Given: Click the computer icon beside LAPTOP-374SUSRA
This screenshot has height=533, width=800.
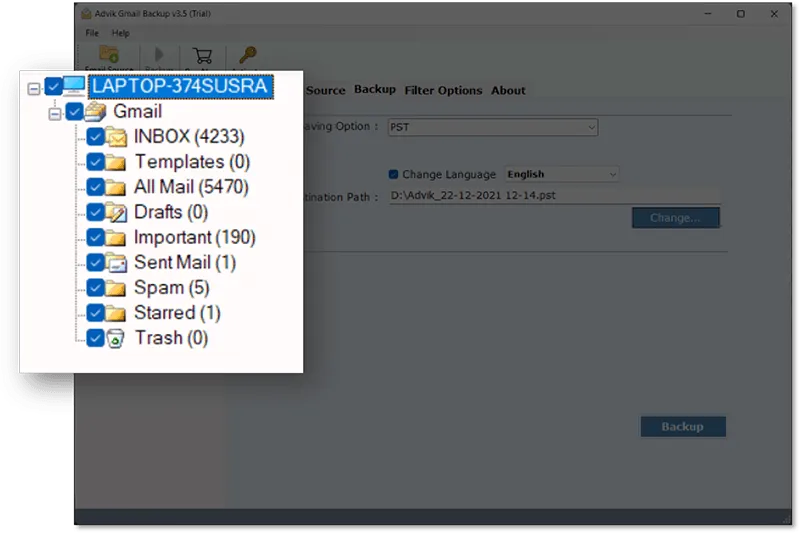Looking at the screenshot, I should (74, 86).
